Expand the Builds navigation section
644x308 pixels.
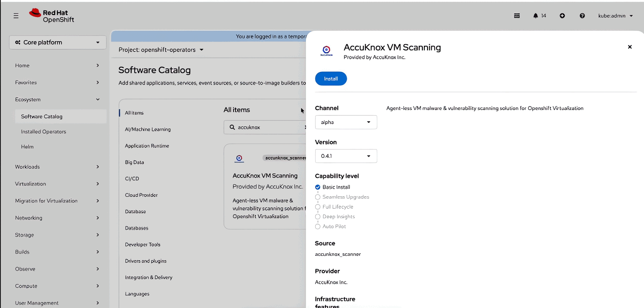coord(57,252)
